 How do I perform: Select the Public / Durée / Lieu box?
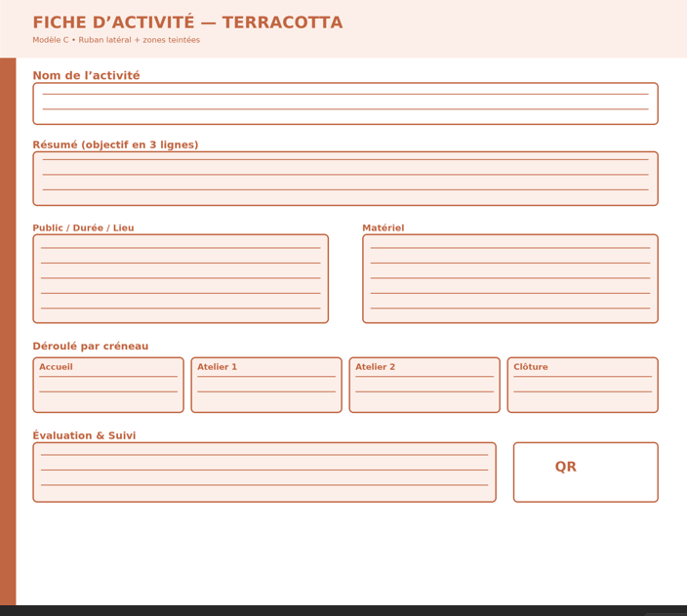(181, 278)
